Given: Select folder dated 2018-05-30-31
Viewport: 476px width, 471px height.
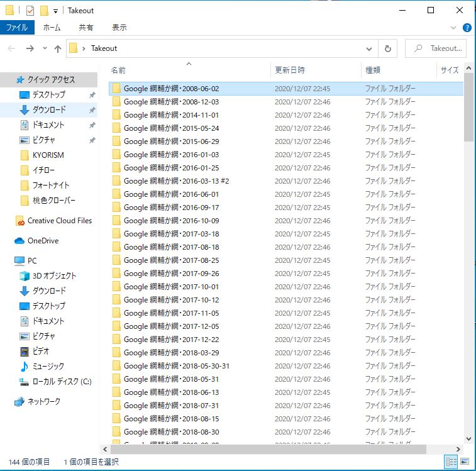Looking at the screenshot, I should click(x=285, y=366).
